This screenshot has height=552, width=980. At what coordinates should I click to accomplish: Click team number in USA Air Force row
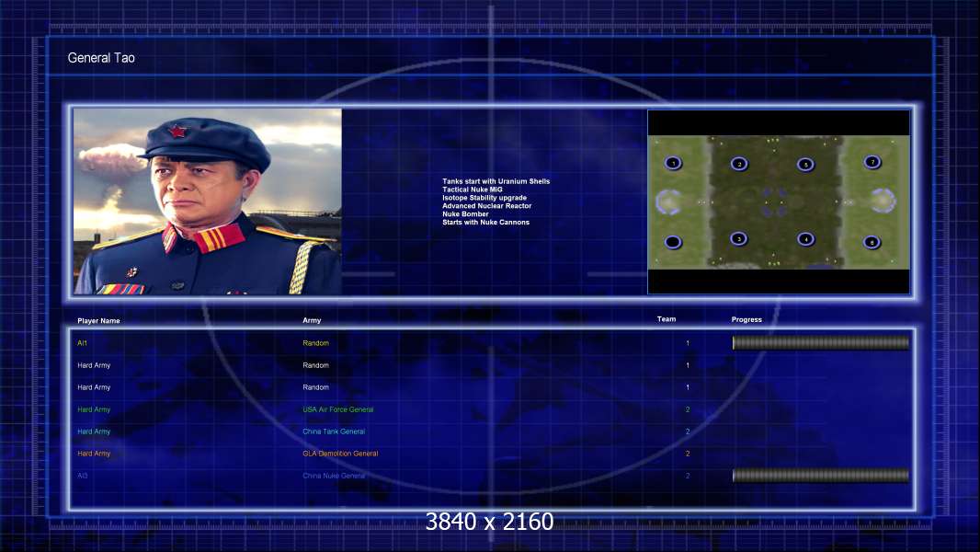pyautogui.click(x=688, y=409)
